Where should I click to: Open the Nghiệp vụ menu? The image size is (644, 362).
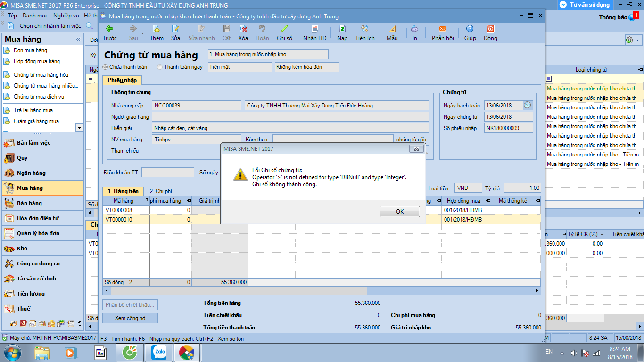66,16
